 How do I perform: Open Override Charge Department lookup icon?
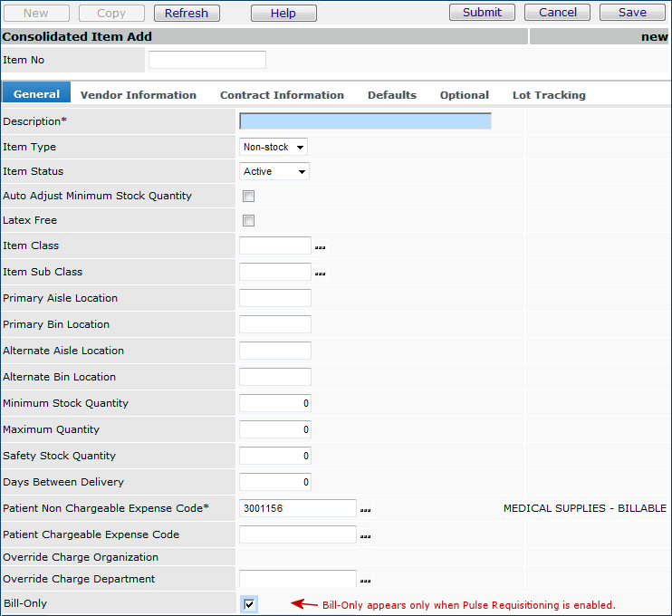365,581
